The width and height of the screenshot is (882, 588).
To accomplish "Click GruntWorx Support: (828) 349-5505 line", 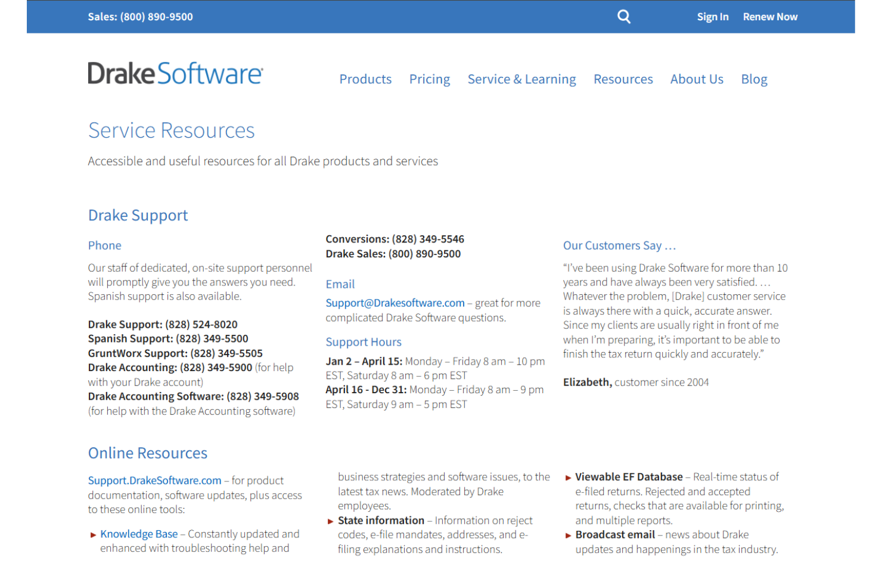I will pyautogui.click(x=175, y=353).
